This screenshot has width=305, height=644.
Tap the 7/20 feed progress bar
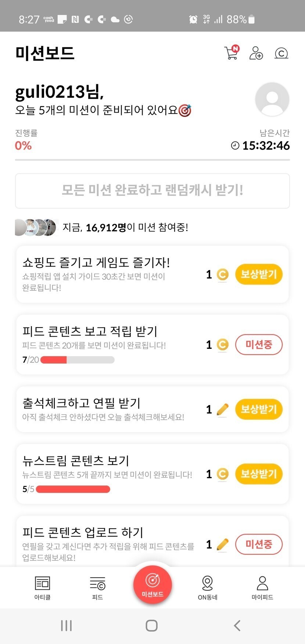[x=77, y=360]
